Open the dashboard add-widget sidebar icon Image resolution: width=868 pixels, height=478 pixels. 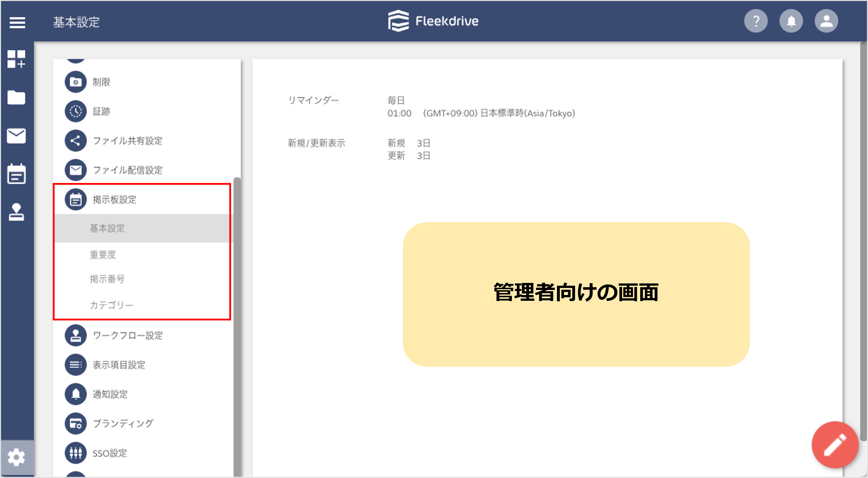(x=16, y=59)
